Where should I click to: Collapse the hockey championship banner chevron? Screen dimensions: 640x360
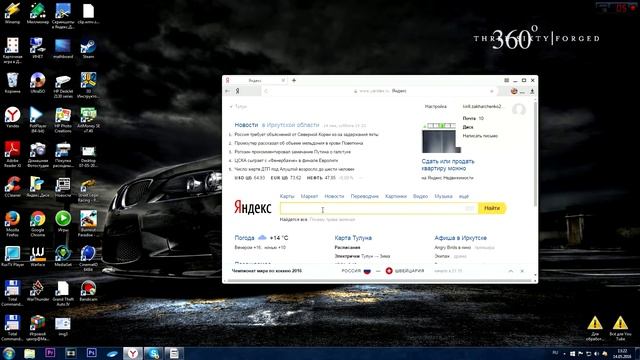[x=511, y=271]
